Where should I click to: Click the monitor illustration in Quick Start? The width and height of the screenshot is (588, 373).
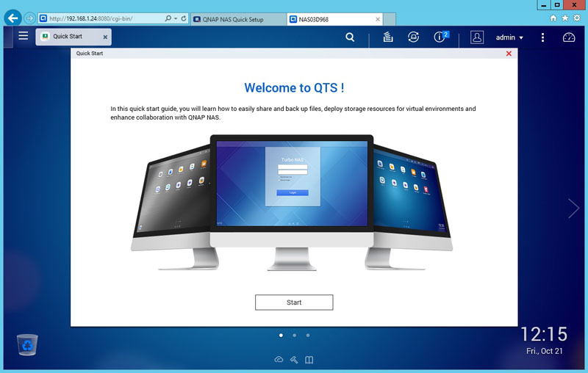point(292,202)
